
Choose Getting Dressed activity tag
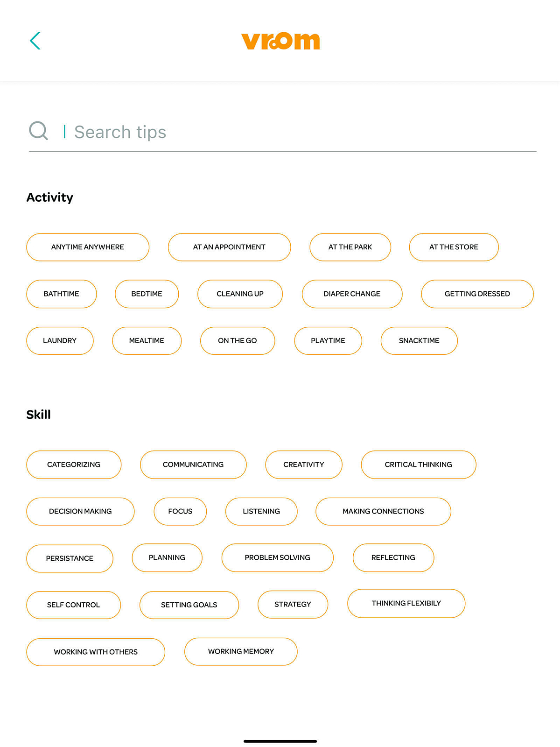477,294
